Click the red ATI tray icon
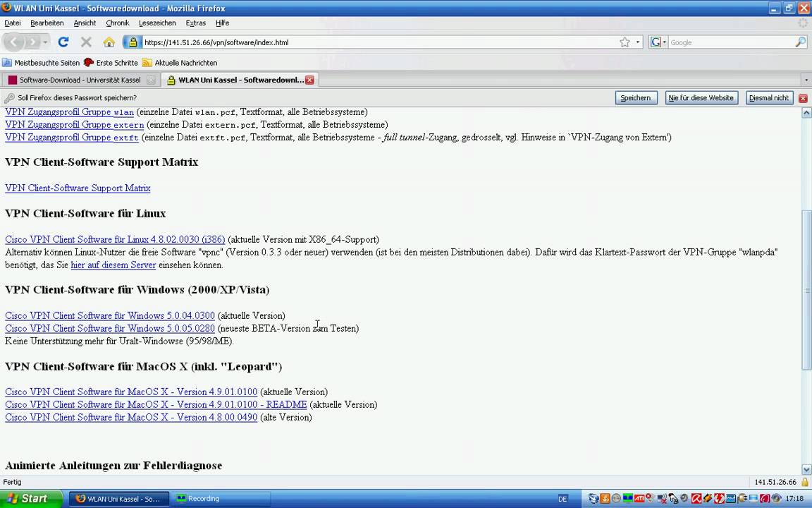Image resolution: width=812 pixels, height=508 pixels. click(639, 499)
